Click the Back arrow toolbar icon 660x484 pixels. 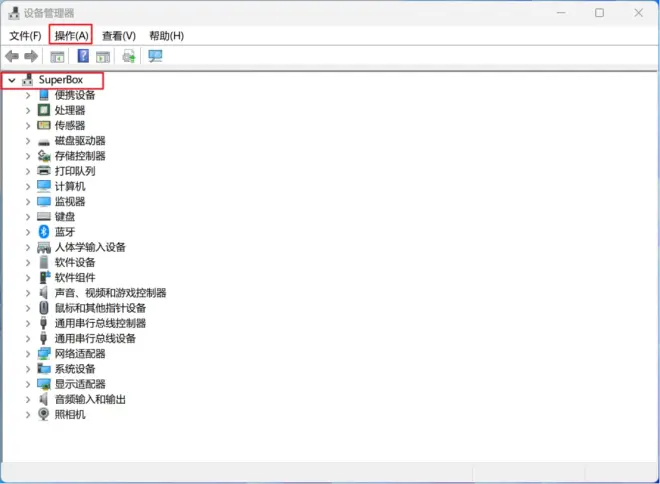(x=12, y=56)
